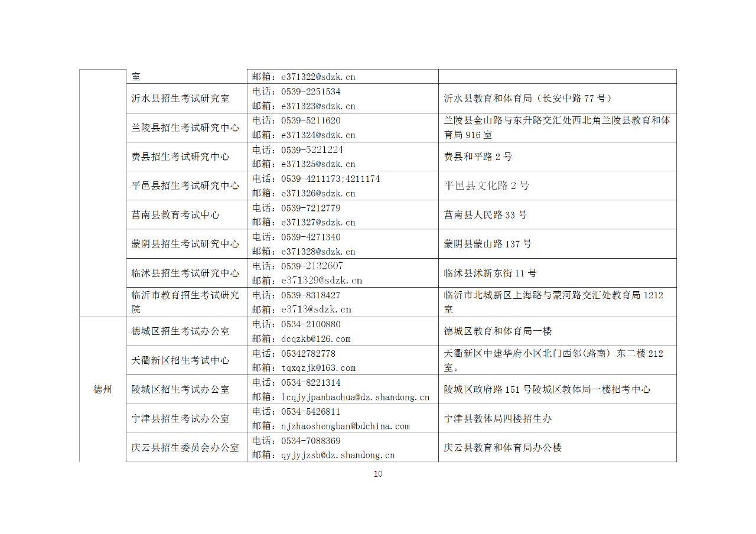Select address 陵城区政府路151号陵城区教体局一楼招考中心
Screen dimensions: 756x534
coord(547,389)
